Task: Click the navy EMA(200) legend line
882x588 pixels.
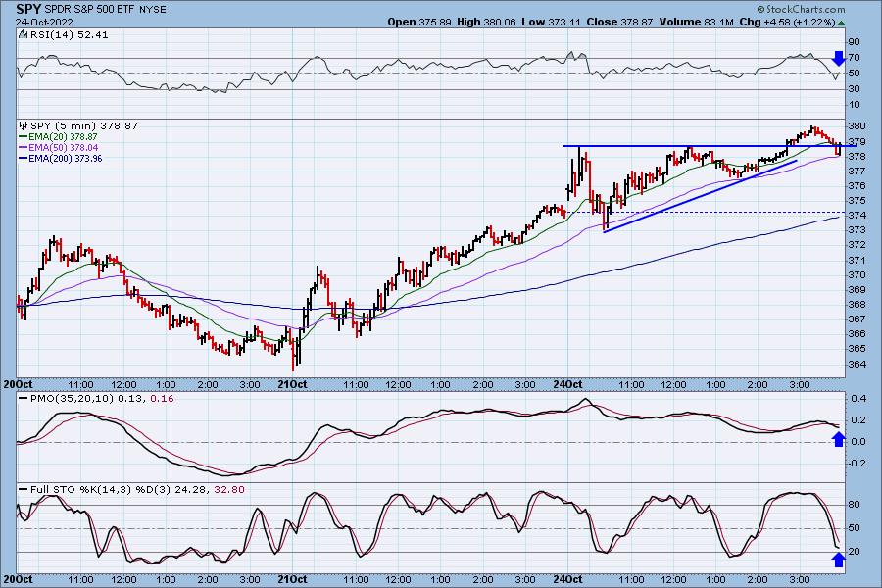Action: pyautogui.click(x=24, y=158)
